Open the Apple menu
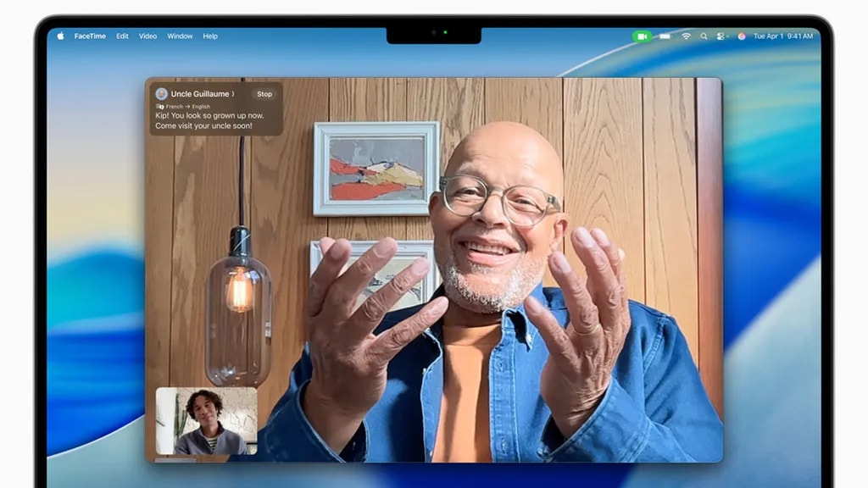 60,36
